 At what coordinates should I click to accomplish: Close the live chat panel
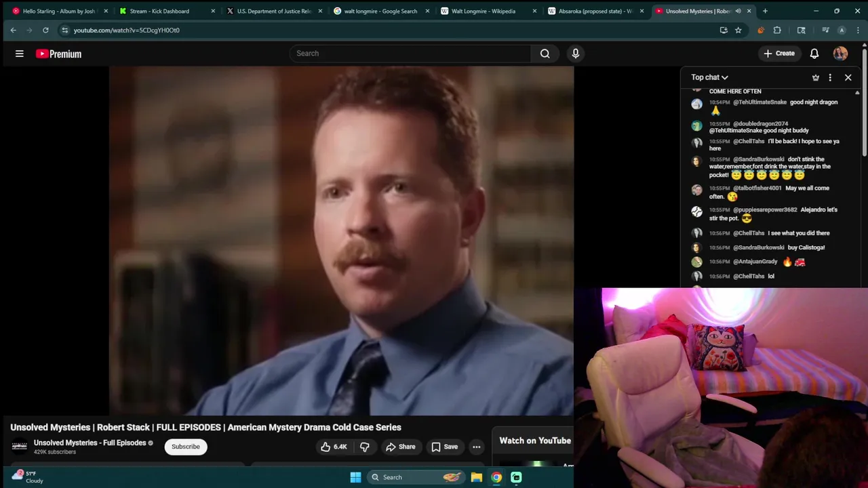[x=848, y=77]
